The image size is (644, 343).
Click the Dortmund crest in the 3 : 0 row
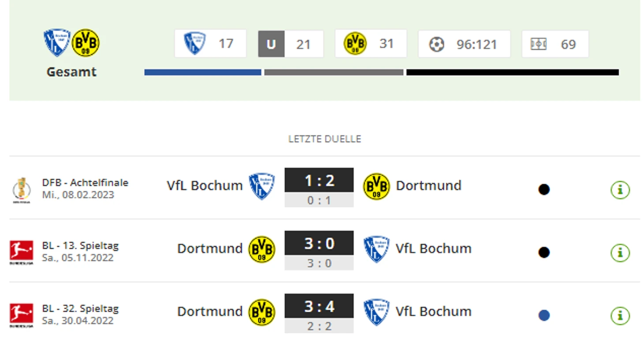(x=262, y=249)
